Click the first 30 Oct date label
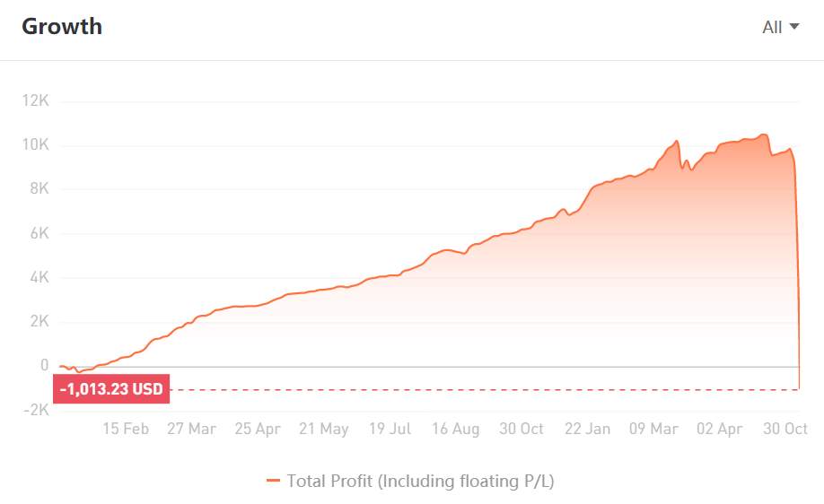 522,429
